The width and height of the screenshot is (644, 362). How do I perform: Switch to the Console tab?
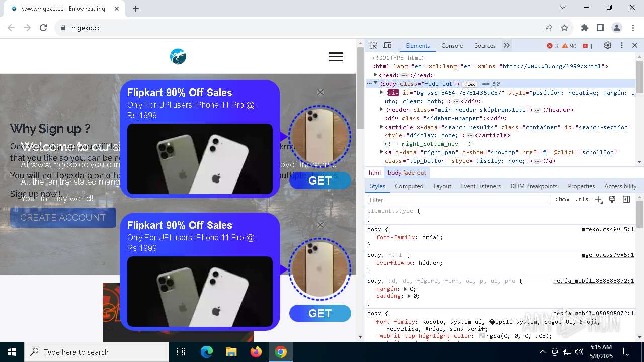pyautogui.click(x=452, y=46)
